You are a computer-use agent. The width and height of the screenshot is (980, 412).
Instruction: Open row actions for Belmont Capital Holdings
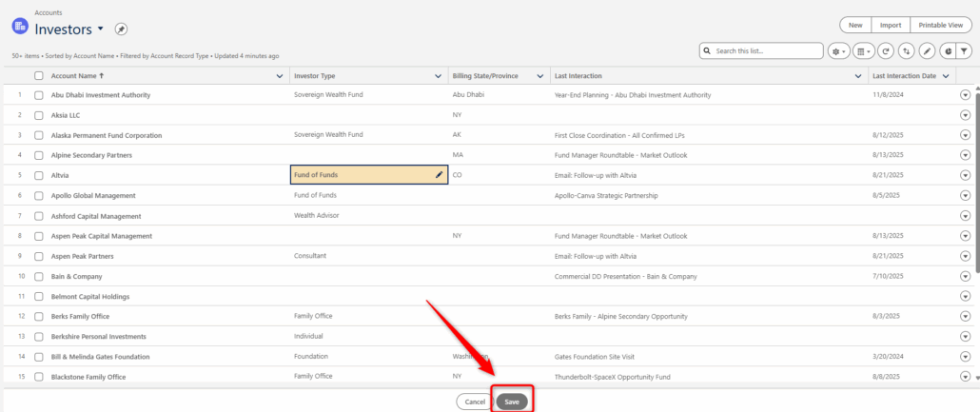tap(965, 296)
